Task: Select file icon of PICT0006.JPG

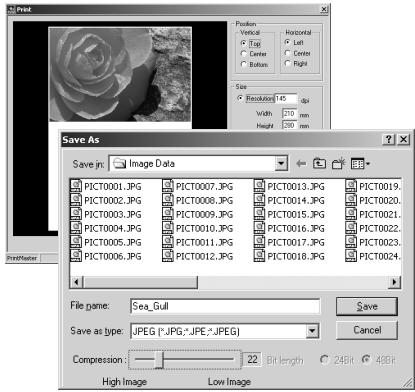Action: 76,256
